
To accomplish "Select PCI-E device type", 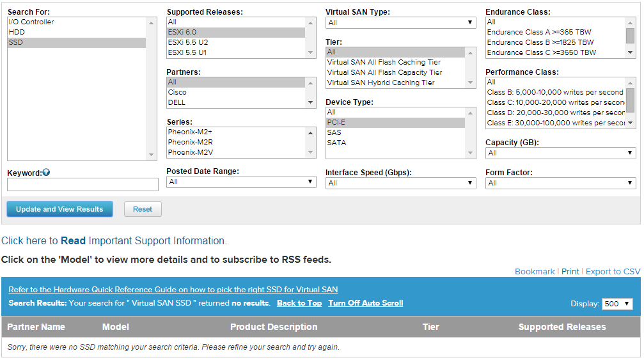I will tap(395, 123).
